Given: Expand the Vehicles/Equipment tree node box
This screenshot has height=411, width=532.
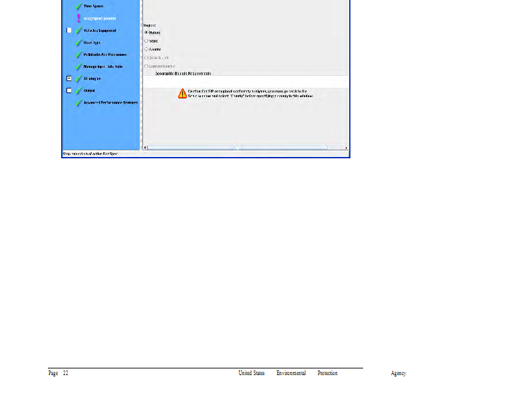Looking at the screenshot, I should click(69, 31).
